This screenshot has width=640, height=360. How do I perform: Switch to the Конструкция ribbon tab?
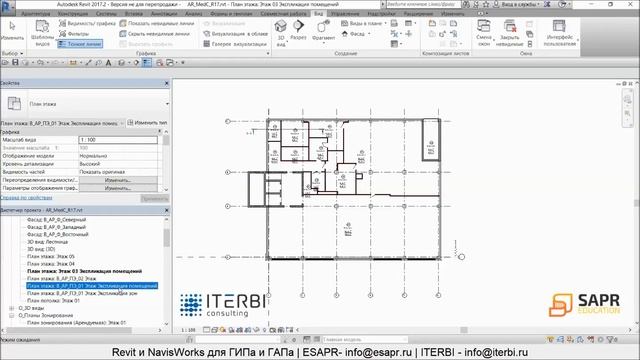click(x=73, y=13)
